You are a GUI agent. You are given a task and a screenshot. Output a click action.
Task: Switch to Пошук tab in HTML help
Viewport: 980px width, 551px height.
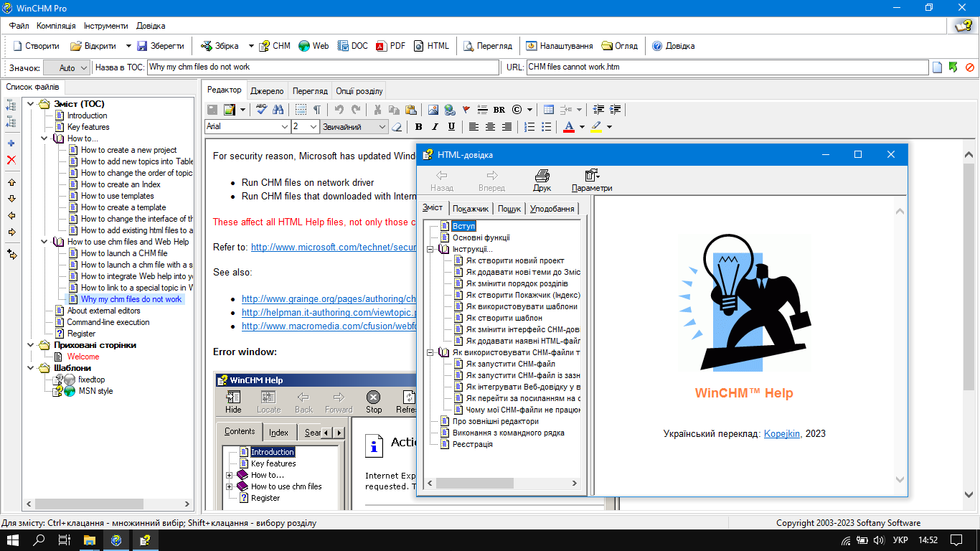509,209
